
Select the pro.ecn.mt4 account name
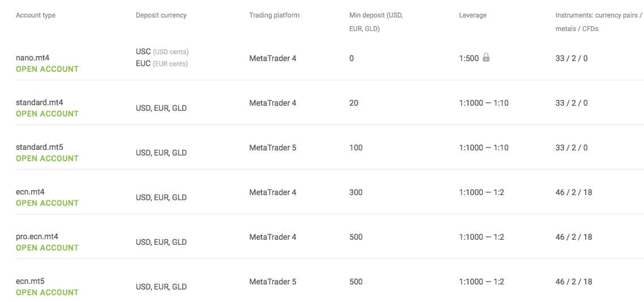pyautogui.click(x=37, y=237)
